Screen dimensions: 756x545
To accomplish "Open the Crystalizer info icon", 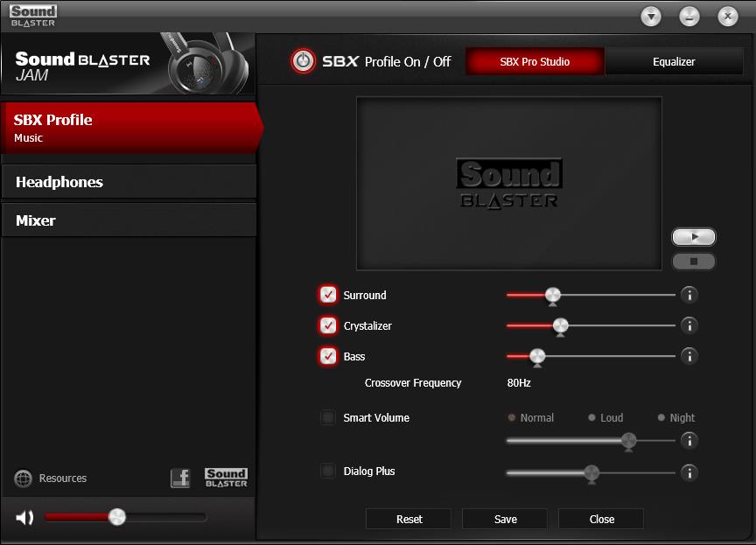I will [689, 325].
